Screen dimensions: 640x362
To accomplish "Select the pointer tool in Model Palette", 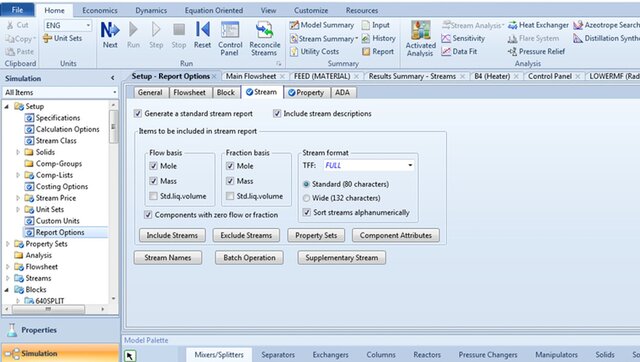I will click(130, 355).
